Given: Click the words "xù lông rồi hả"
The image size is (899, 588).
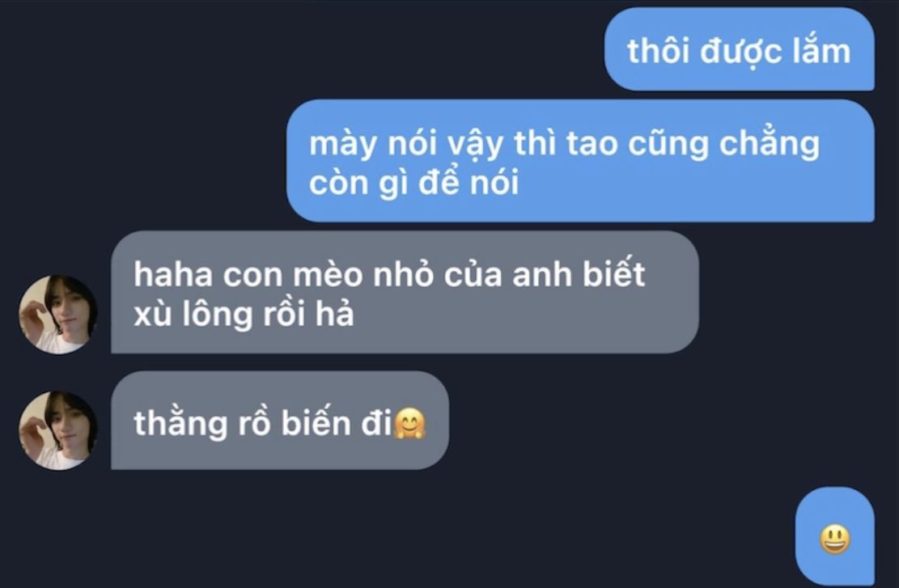Looking at the screenshot, I should pyautogui.click(x=244, y=314).
